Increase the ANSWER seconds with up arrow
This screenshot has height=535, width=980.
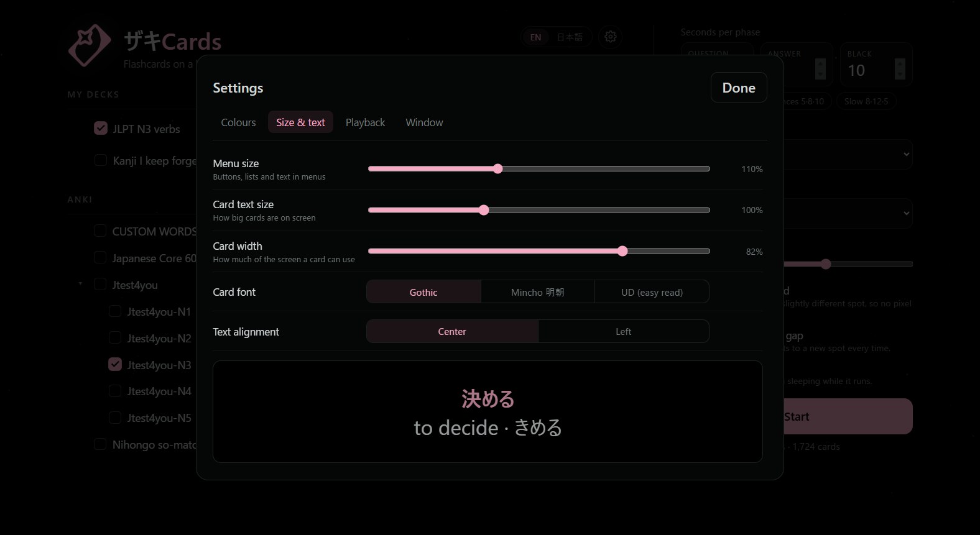(x=820, y=63)
